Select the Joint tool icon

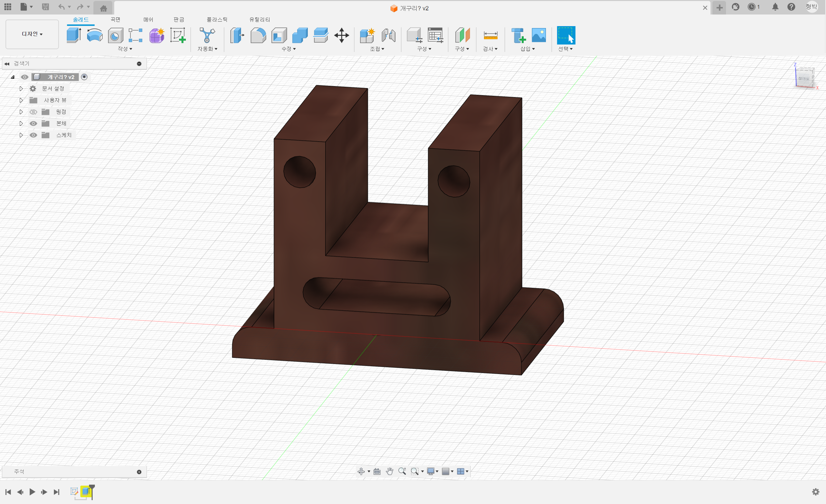tap(388, 35)
